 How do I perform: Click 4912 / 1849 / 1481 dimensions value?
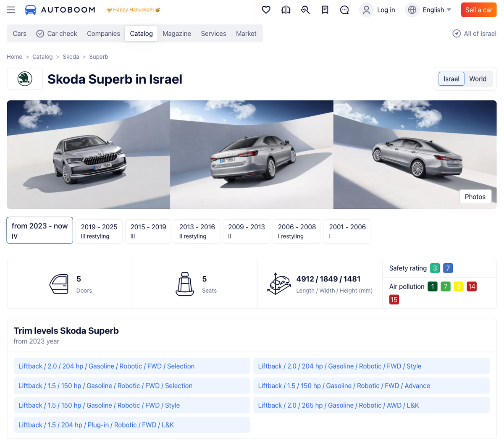pos(328,279)
